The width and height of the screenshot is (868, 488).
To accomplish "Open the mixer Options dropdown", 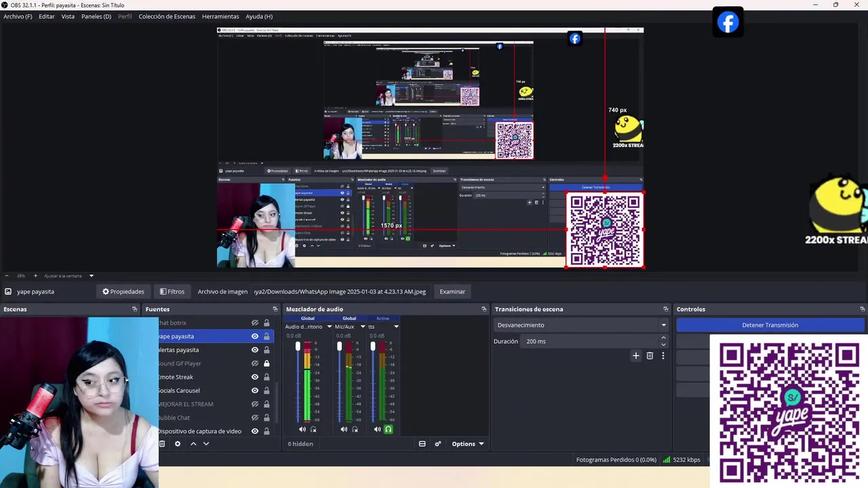I will click(467, 444).
